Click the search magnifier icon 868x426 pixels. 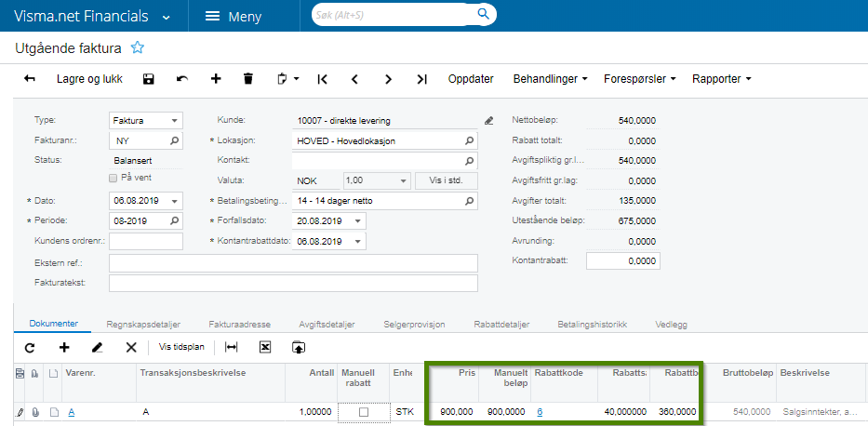(483, 14)
